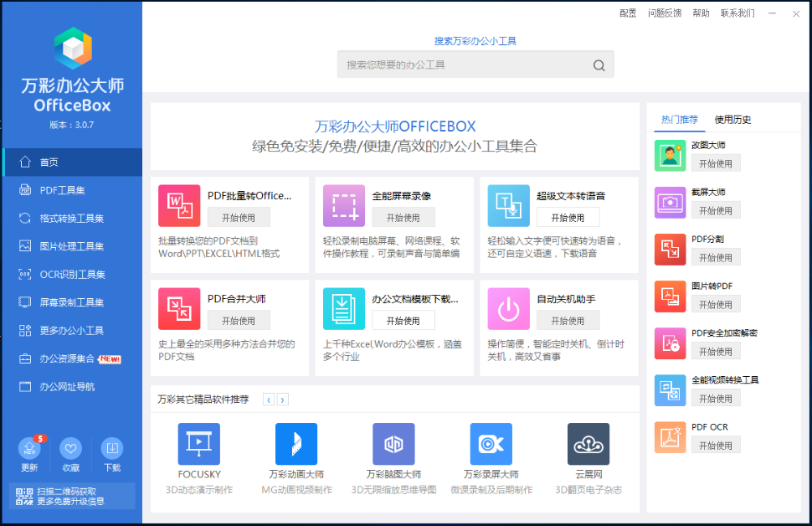The image size is (812, 526).
Task: Select the 万彩脑图大师 software icon
Action: [x=393, y=444]
